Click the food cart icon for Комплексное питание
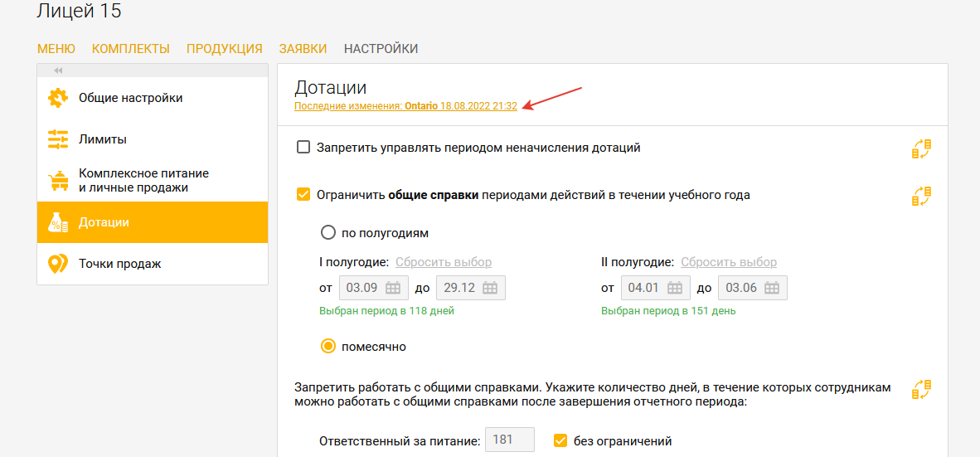980x457 pixels. pos(58,181)
